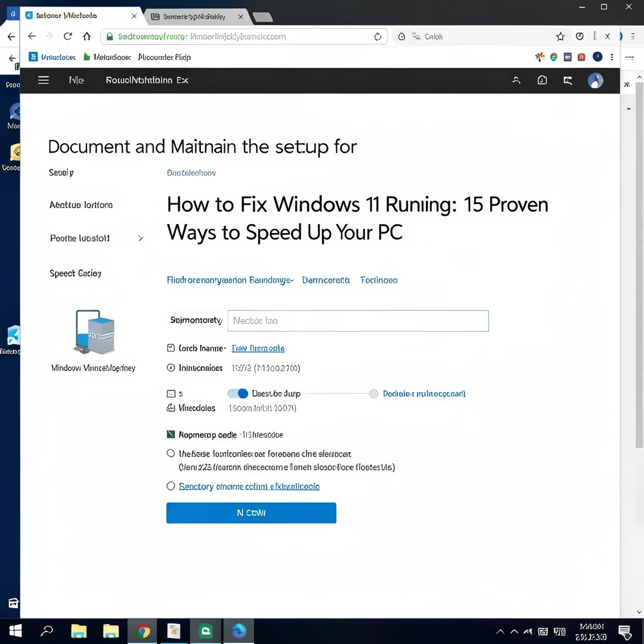
Task: Show hidden tray icons arrow
Action: 500,631
